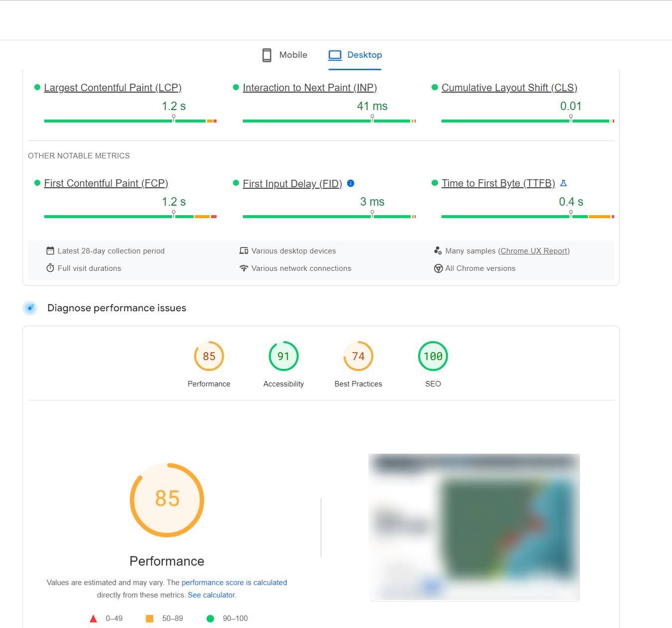Click 'Various network connections' text
Image resolution: width=672 pixels, height=628 pixels.
301,268
